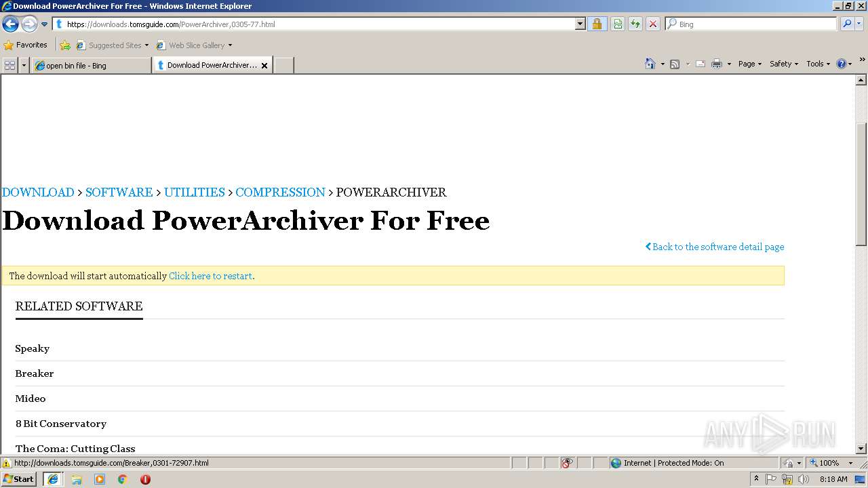
Task: Click 'Back to the software detail page'
Action: pyautogui.click(x=715, y=247)
